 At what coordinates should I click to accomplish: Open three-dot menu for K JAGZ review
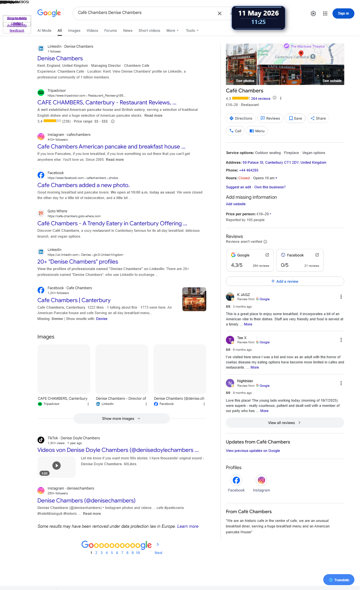click(341, 297)
